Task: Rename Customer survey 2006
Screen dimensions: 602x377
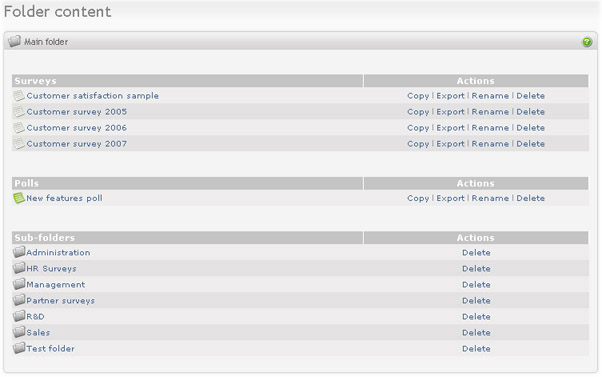Action: point(490,128)
